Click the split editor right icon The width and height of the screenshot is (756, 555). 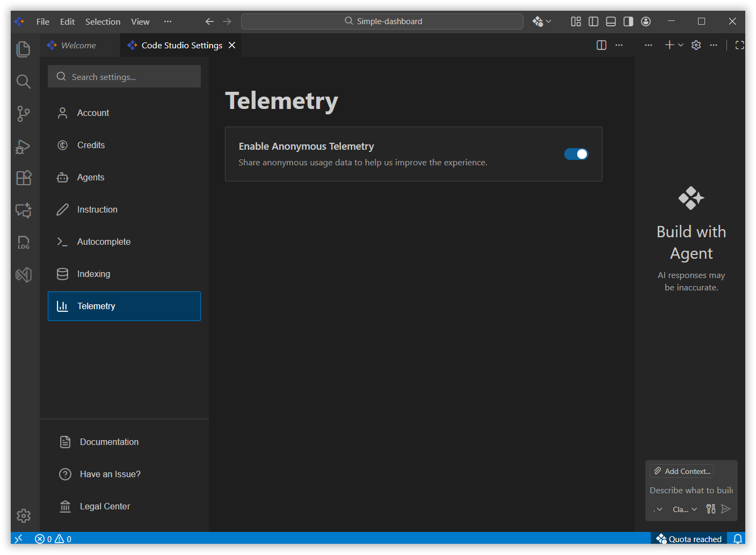pyautogui.click(x=601, y=45)
